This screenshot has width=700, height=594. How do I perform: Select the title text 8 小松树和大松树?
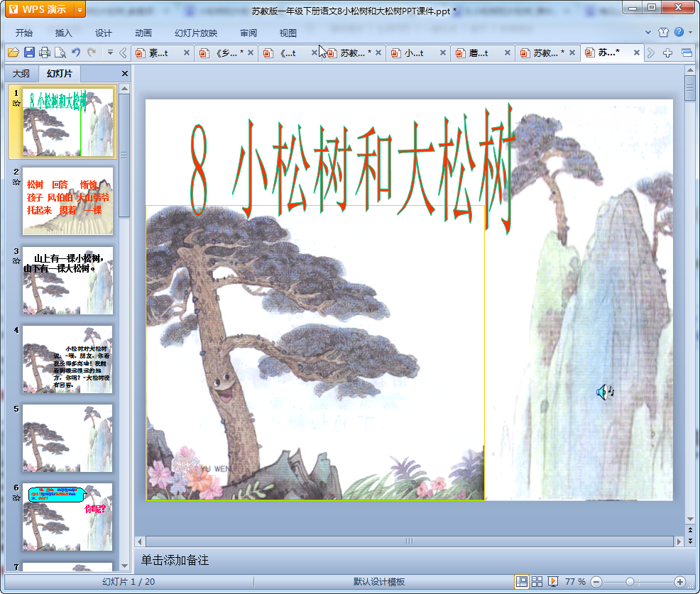coord(353,170)
